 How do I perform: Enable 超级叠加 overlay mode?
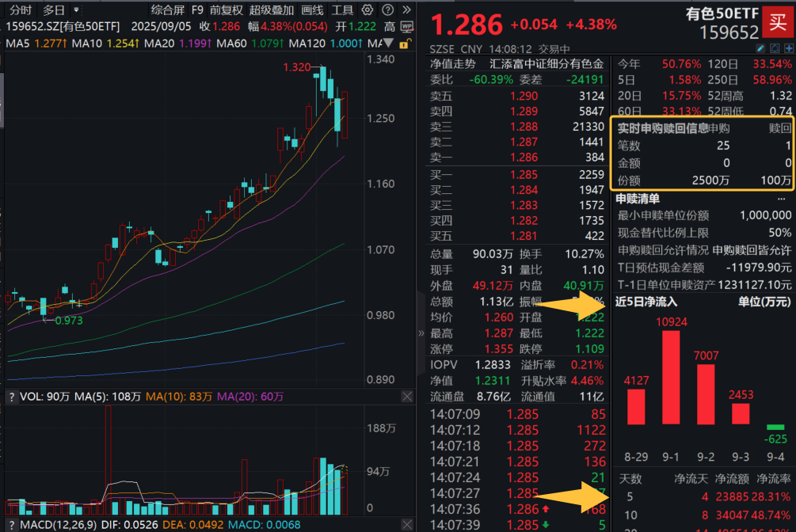click(x=272, y=9)
